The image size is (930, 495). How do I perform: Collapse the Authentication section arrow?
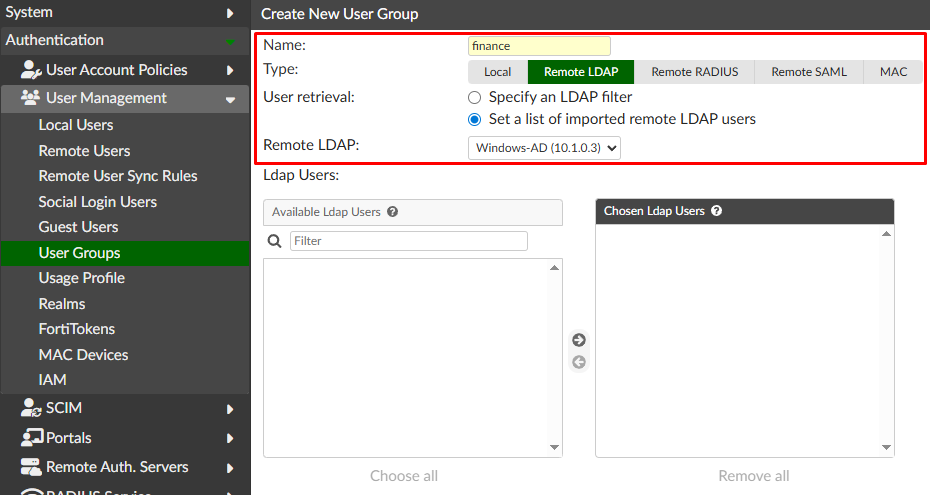coord(230,41)
